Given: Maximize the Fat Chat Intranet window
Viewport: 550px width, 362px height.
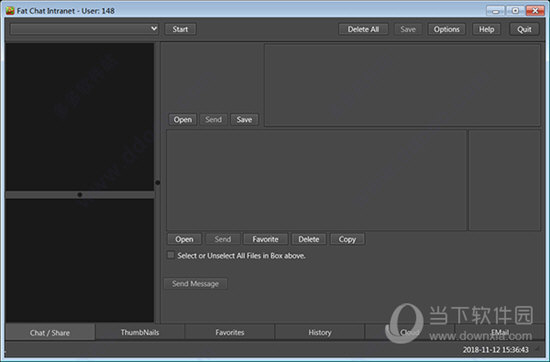Looking at the screenshot, I should click(x=515, y=11).
